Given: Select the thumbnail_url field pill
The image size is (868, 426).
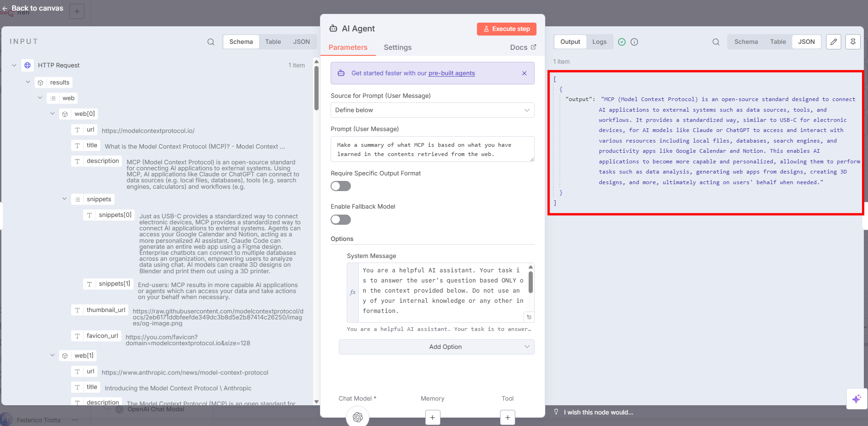Looking at the screenshot, I should [100, 310].
